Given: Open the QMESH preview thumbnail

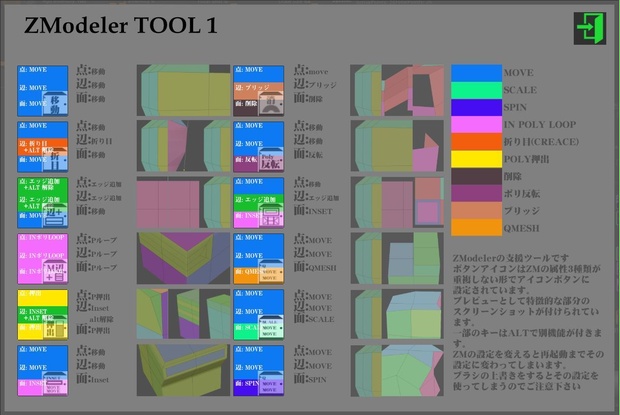Looking at the screenshot, I should (x=397, y=258).
